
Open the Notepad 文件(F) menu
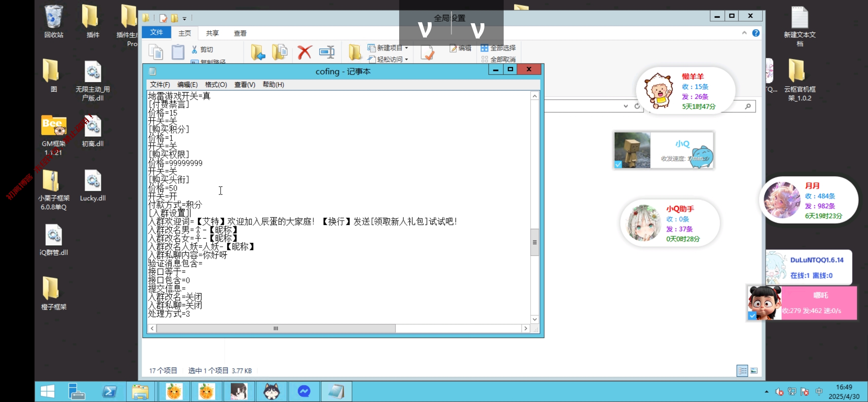click(x=160, y=85)
